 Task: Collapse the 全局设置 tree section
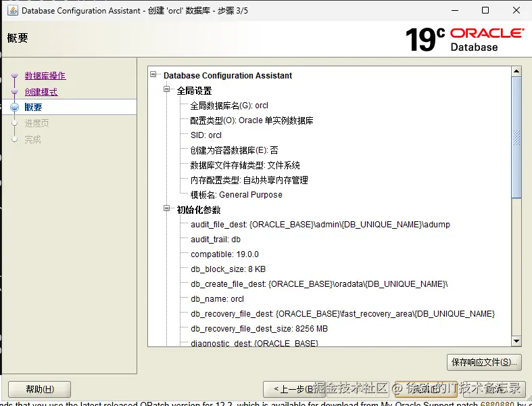tap(166, 89)
